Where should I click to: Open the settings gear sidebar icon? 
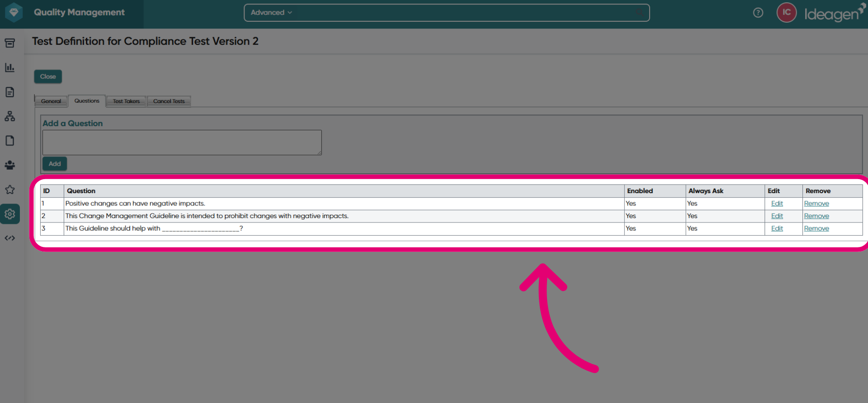click(x=9, y=213)
